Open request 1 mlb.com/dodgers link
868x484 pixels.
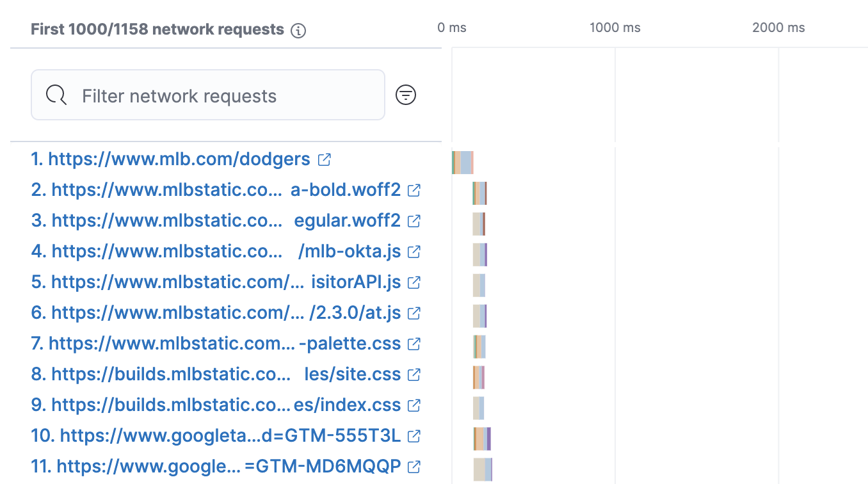coord(170,159)
